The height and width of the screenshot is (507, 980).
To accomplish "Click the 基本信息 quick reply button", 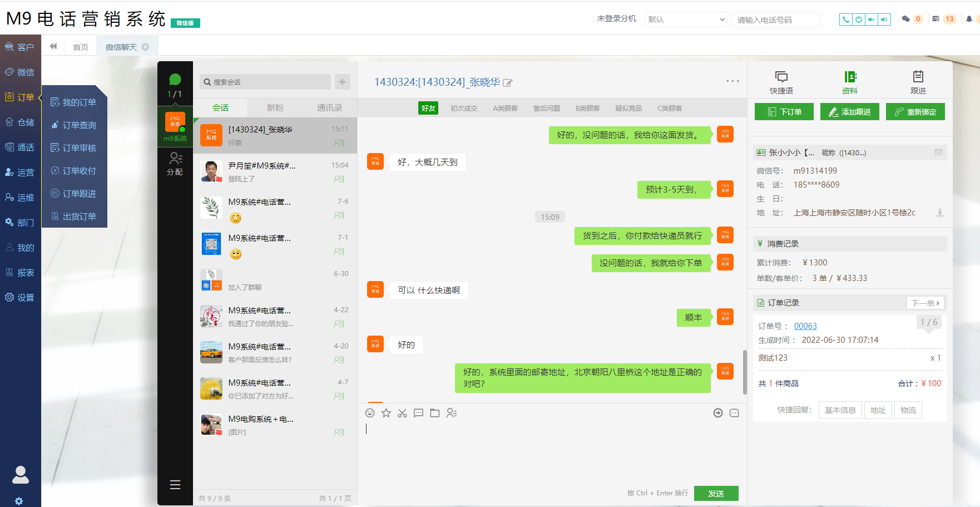I will tap(840, 410).
